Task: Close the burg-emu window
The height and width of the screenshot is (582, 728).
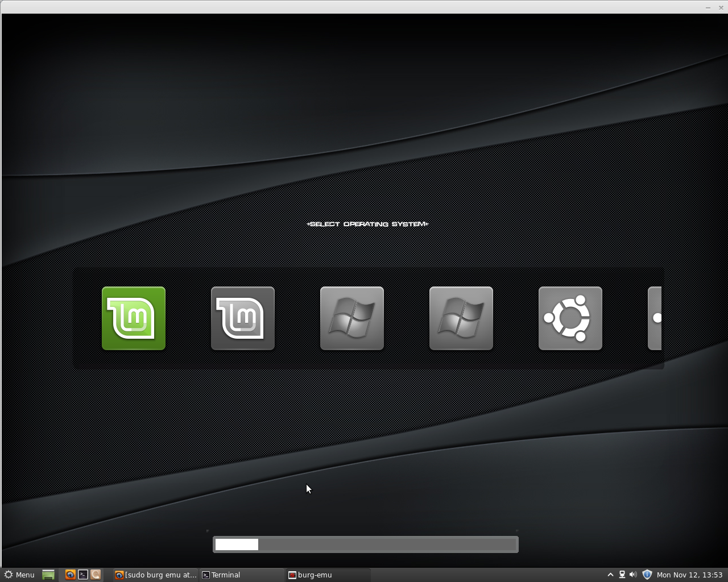Action: coord(721,7)
